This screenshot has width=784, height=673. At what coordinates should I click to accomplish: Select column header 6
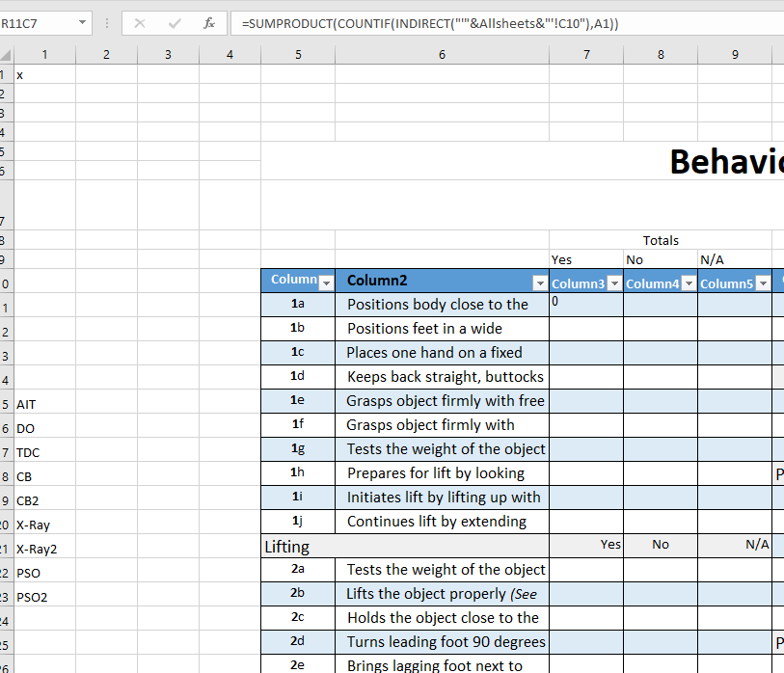[x=442, y=55]
